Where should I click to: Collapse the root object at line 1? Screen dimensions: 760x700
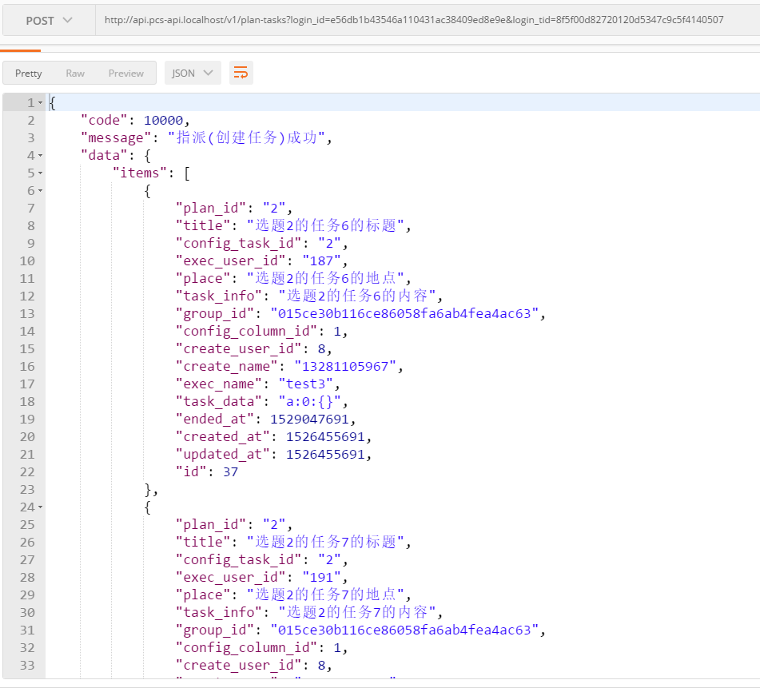click(x=40, y=103)
